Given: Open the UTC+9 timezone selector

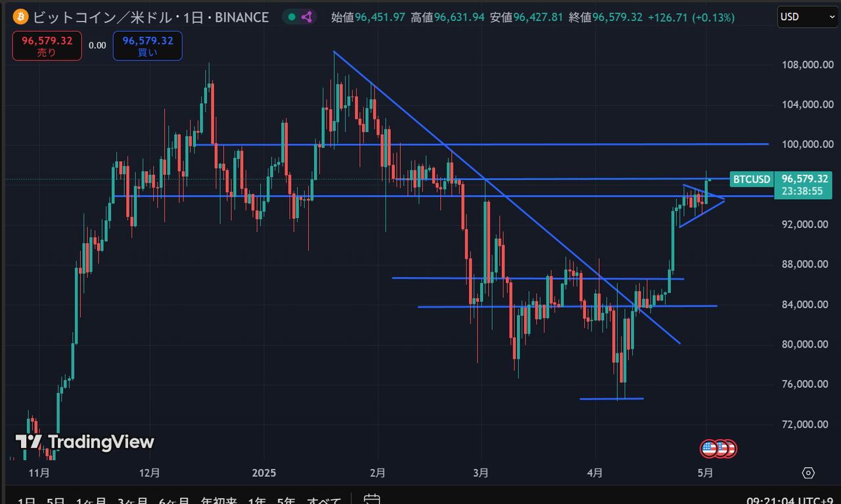Looking at the screenshot, I should point(794,501).
